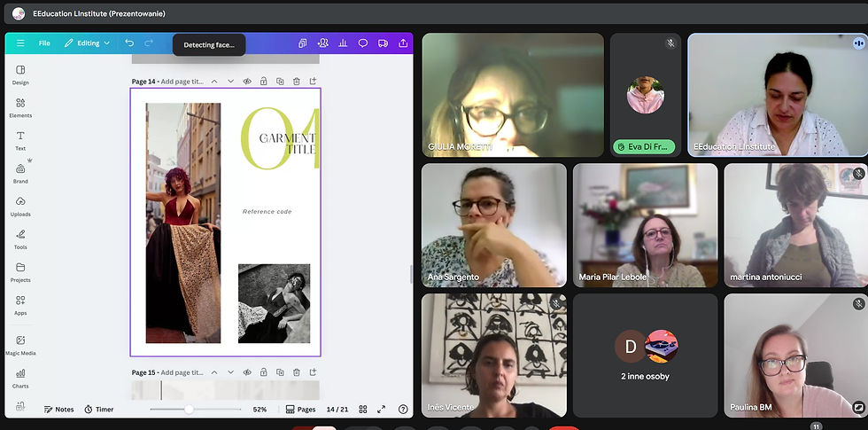
Task: Open the Design panel
Action: pos(20,74)
